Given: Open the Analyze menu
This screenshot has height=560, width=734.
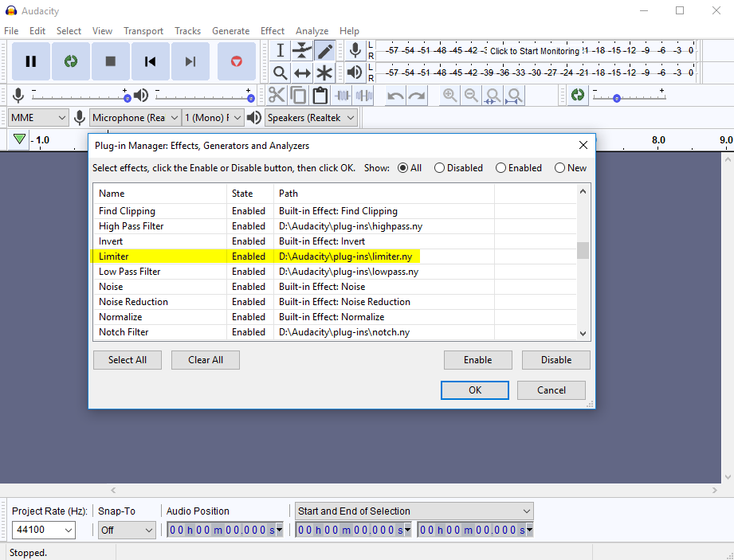Looking at the screenshot, I should click(x=312, y=31).
